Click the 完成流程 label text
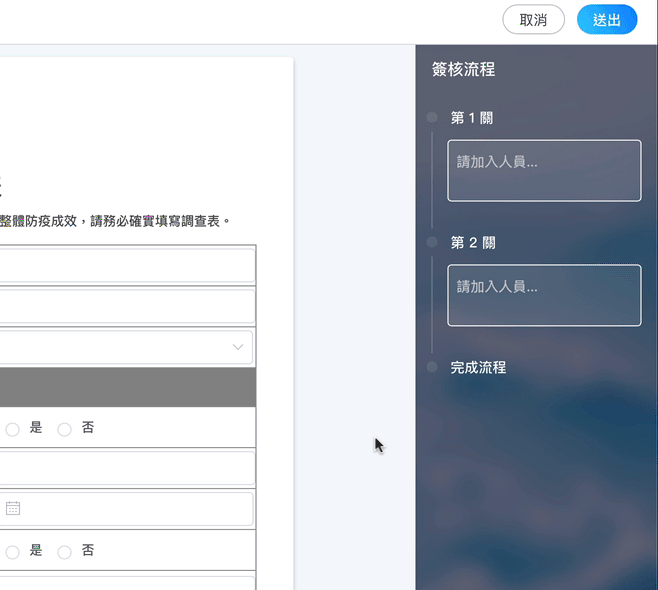658x590 pixels. 478,368
